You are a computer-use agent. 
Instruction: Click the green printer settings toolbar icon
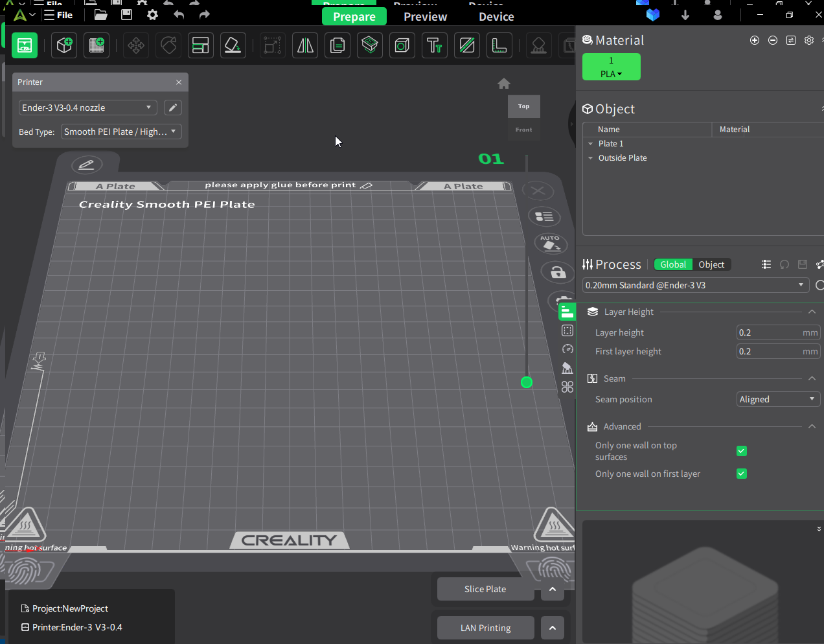pos(25,45)
